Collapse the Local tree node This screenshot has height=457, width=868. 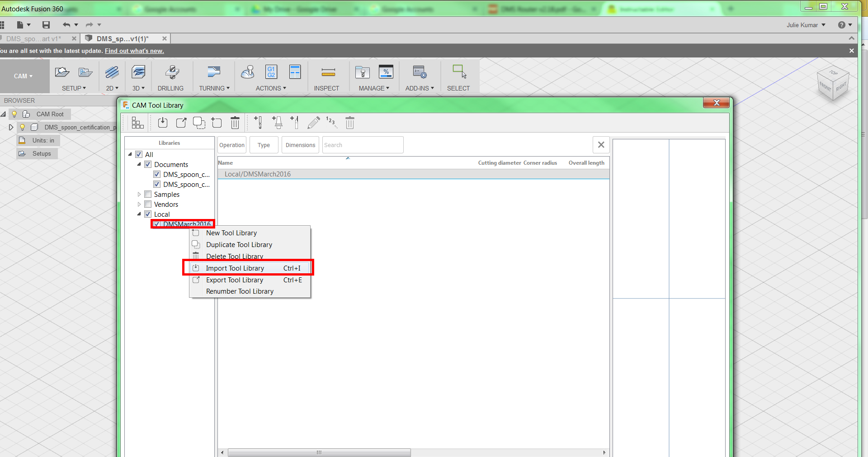point(139,214)
